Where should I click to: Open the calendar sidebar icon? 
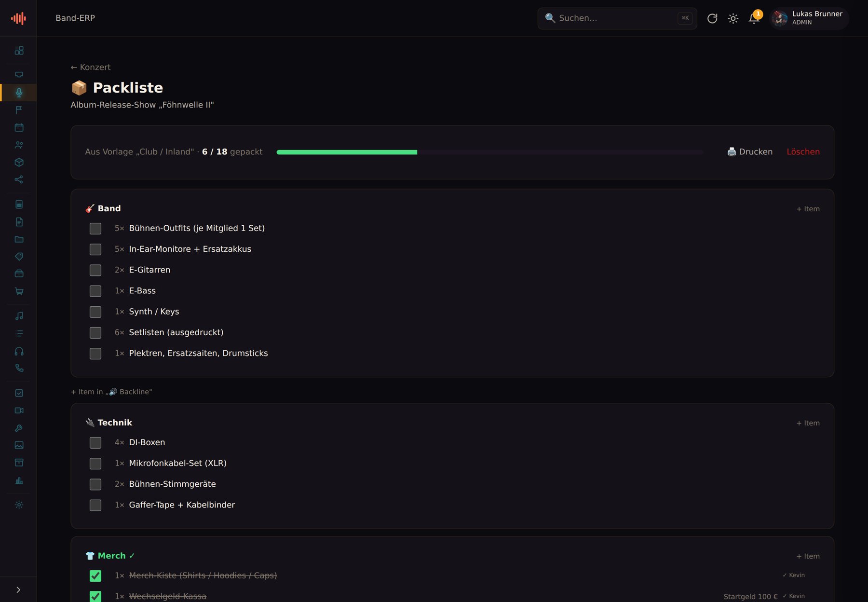(x=19, y=127)
